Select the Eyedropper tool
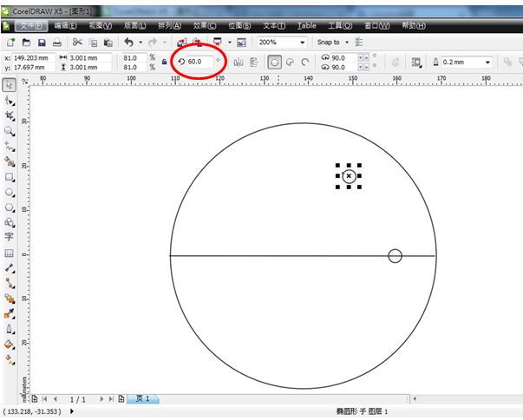Viewport: 523px width, 420px height. click(10, 313)
